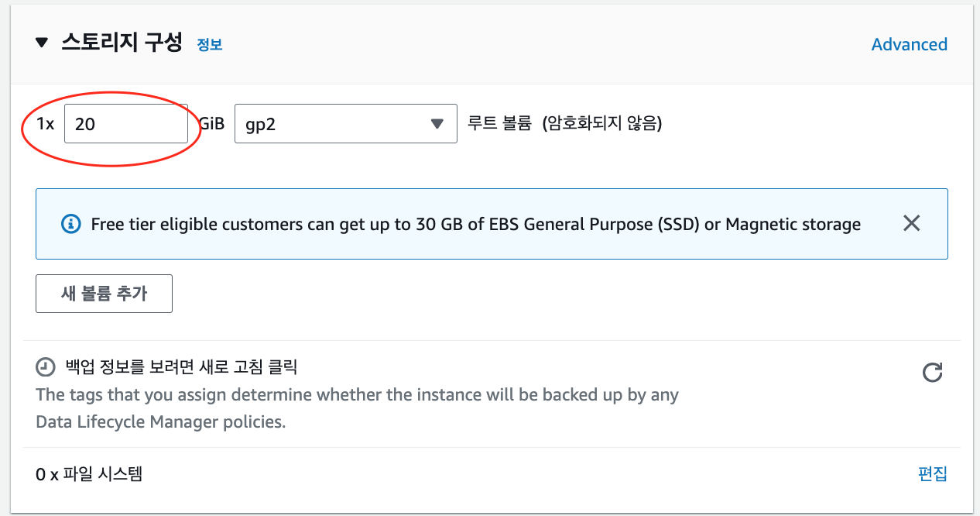Click the (암호화되지 않음) encryption status text

point(601,122)
